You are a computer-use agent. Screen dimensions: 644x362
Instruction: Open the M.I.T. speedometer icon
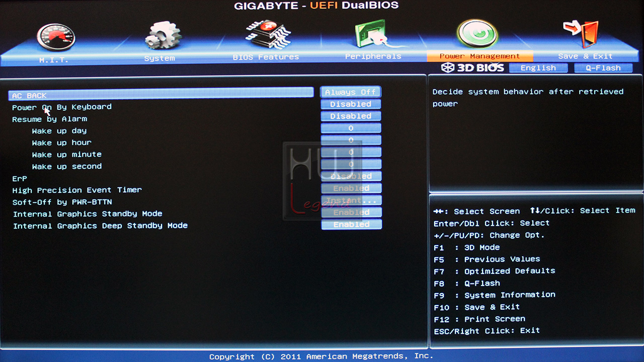tap(55, 37)
